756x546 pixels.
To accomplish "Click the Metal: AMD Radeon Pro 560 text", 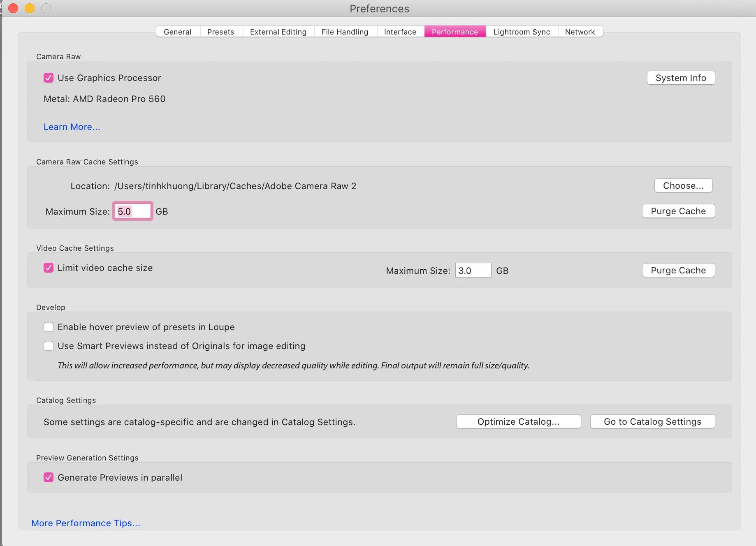I will pos(104,99).
